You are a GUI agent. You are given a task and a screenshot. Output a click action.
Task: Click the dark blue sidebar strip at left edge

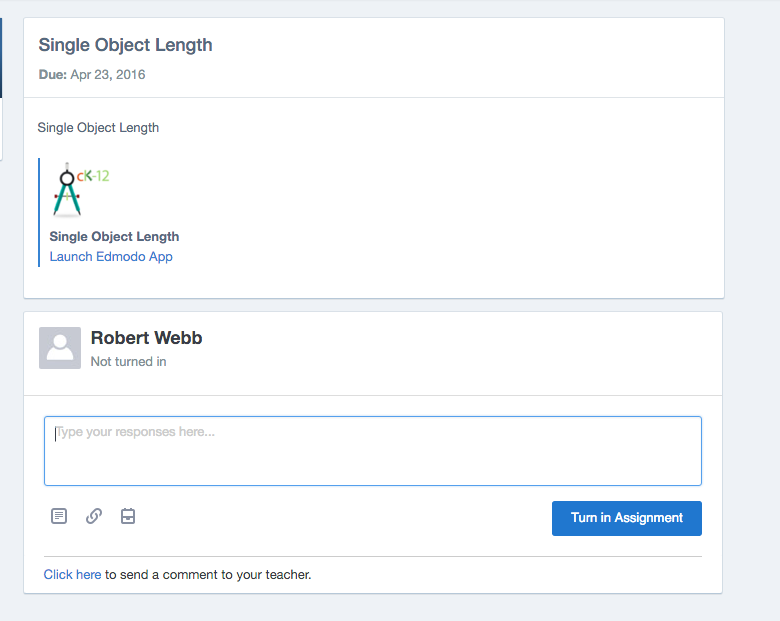[1, 58]
